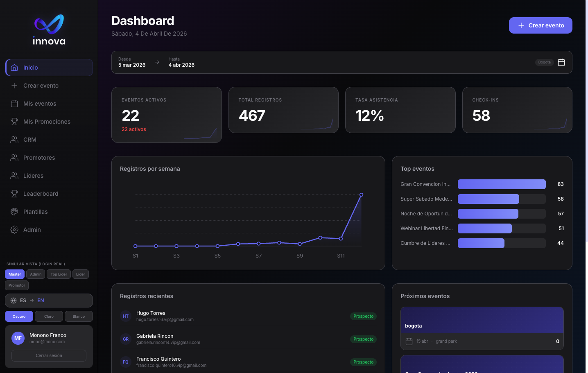The image size is (588, 373).
Task: Click Cerrar sesión button
Action: pyautogui.click(x=49, y=355)
